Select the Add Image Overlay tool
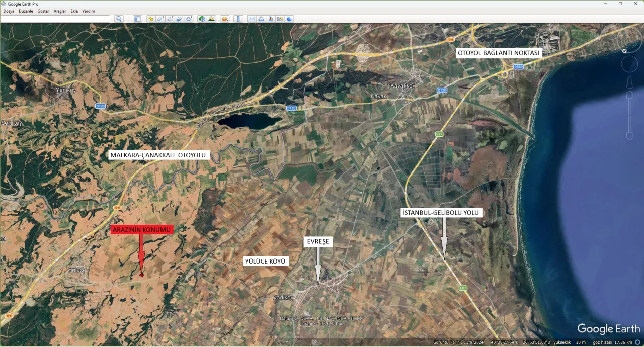This screenshot has width=644, height=347. [180, 19]
